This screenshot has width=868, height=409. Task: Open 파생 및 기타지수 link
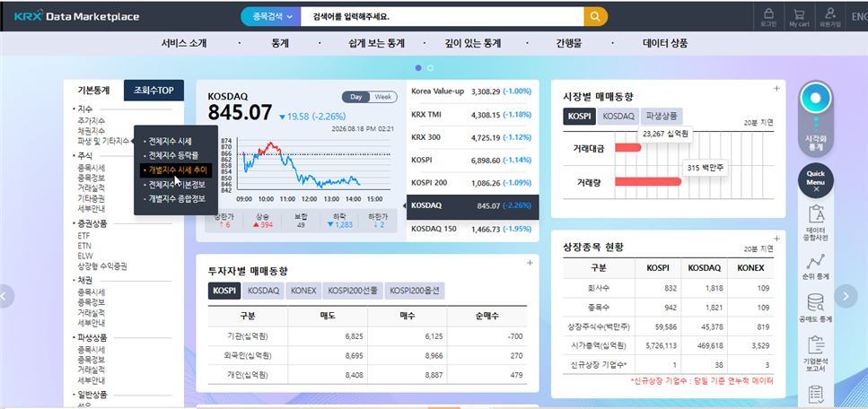click(x=103, y=141)
